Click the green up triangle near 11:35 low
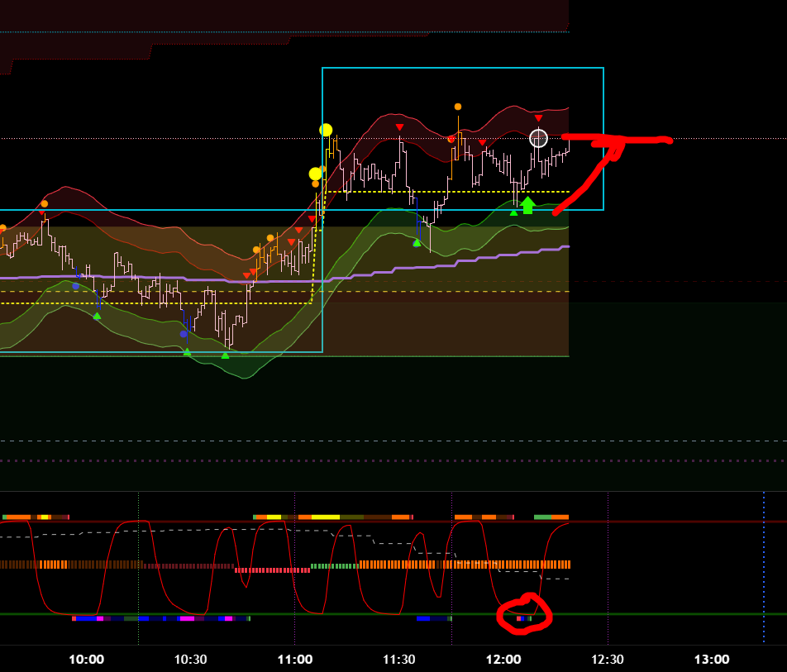787x672 pixels. click(x=417, y=242)
